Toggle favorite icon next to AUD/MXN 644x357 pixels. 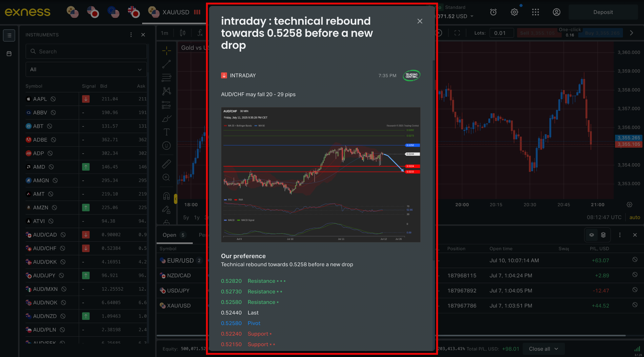tap(64, 289)
